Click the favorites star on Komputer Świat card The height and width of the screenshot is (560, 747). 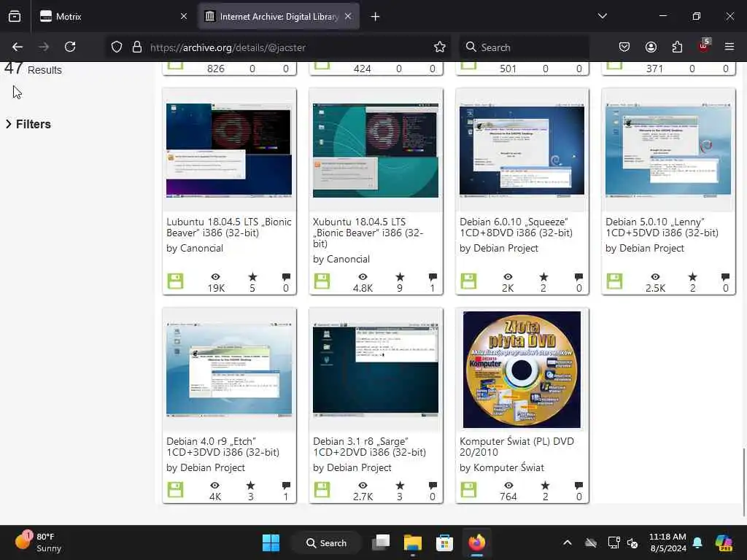[545, 485]
